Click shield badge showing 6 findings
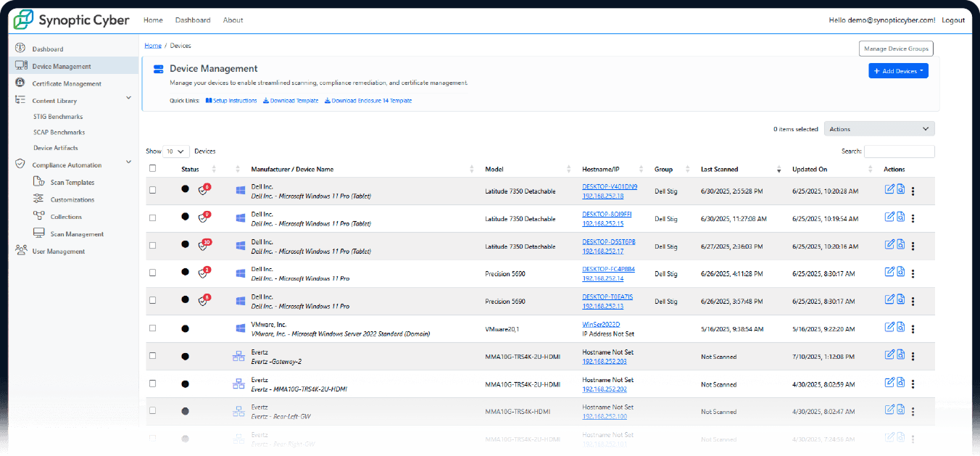Viewport: 980px width, 456px height. [x=204, y=189]
